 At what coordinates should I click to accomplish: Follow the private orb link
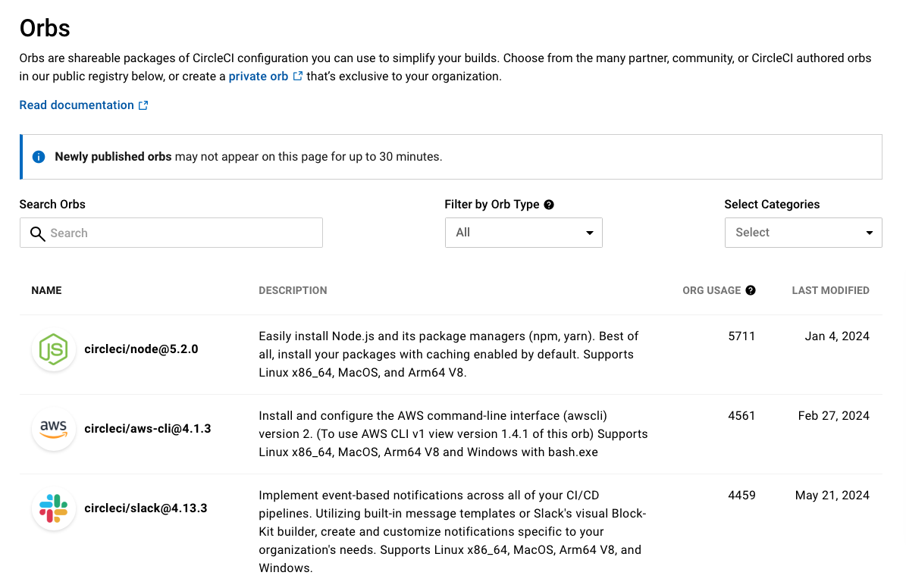click(258, 77)
